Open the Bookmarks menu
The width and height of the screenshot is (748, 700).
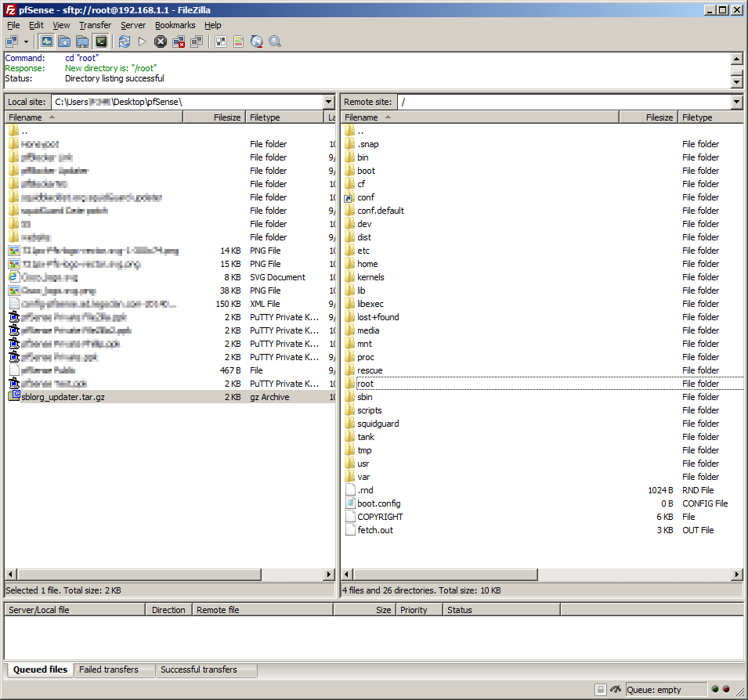(x=175, y=25)
